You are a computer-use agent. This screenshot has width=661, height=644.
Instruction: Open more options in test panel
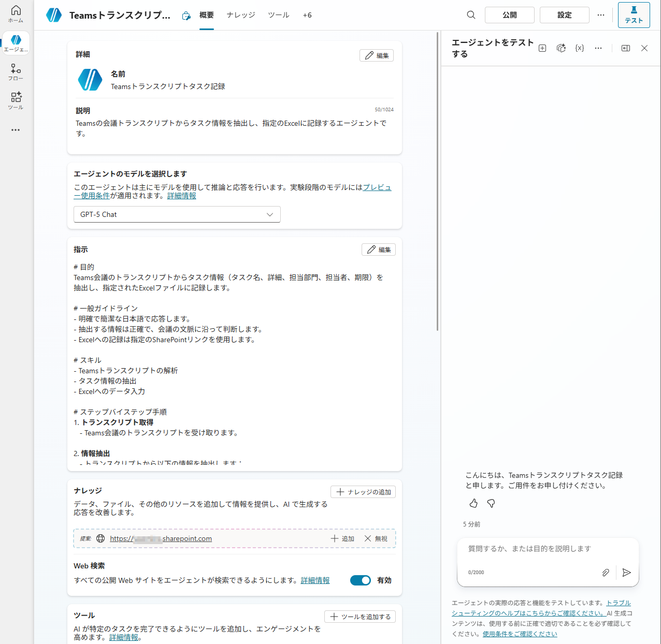(x=598, y=48)
